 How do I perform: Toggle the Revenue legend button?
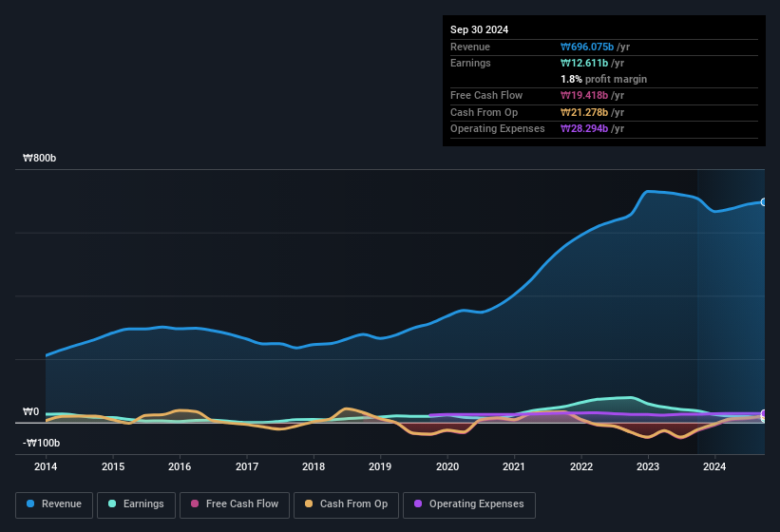point(54,504)
